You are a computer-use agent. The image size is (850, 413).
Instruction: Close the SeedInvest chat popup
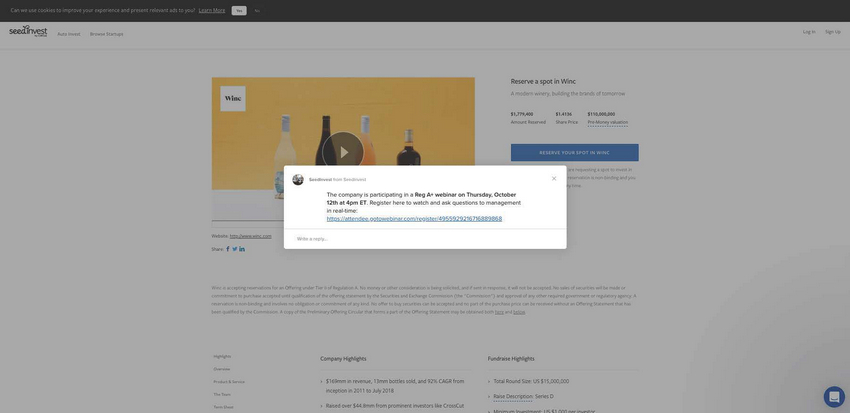554,179
